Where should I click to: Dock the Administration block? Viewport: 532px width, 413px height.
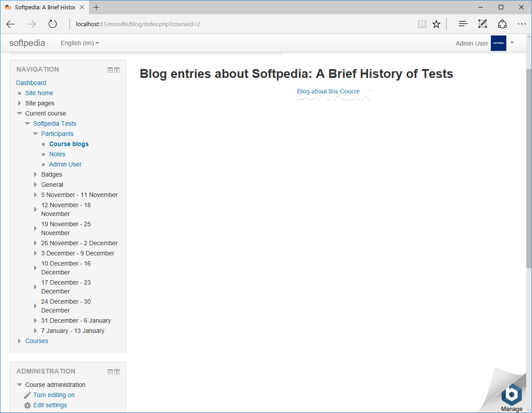(117, 372)
